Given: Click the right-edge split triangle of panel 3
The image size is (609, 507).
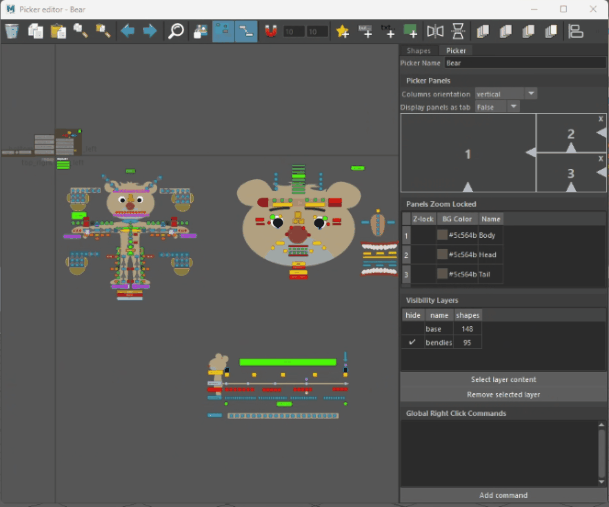Looking at the screenshot, I should [x=602, y=172].
